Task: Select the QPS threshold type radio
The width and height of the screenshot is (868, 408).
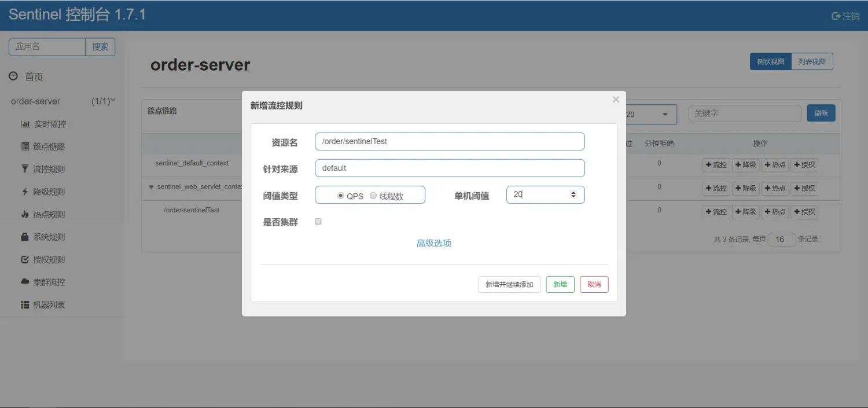Action: click(340, 196)
